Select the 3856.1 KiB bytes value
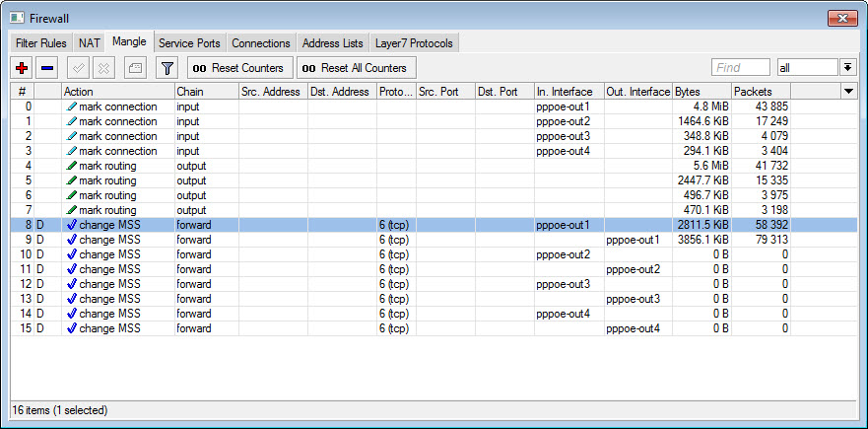 pyautogui.click(x=703, y=240)
